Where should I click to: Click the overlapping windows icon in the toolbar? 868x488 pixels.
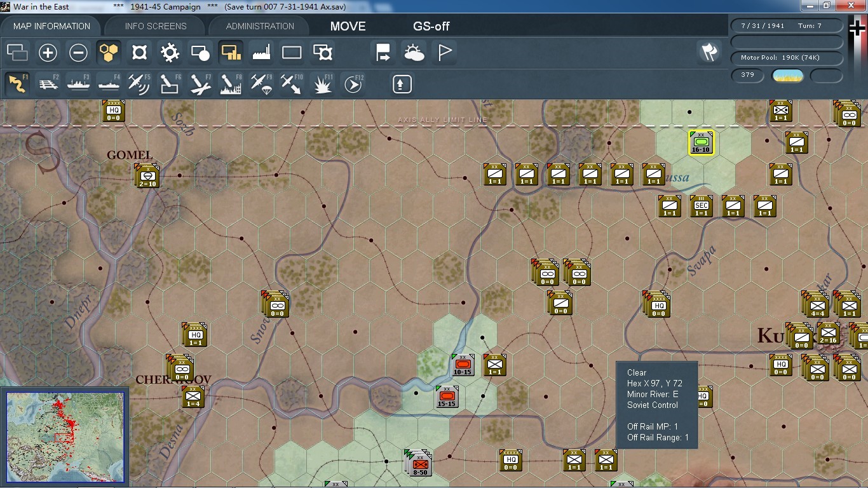[17, 53]
